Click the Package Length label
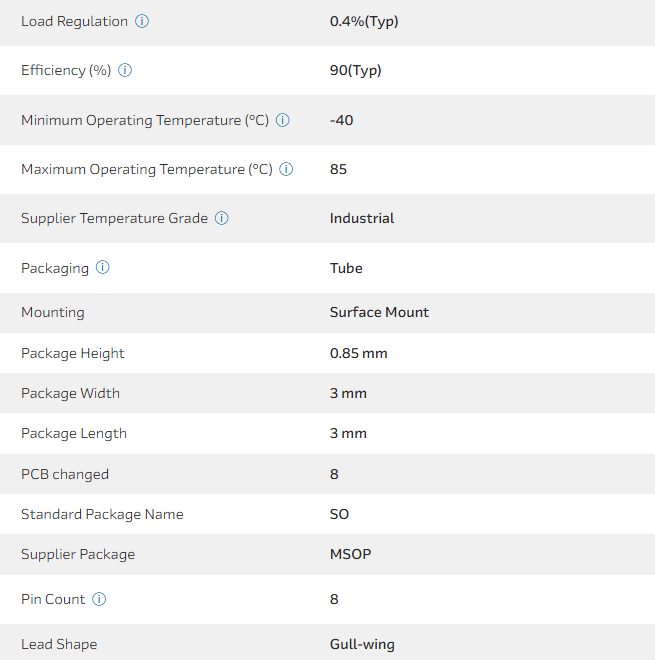The image size is (655, 660). click(x=74, y=433)
